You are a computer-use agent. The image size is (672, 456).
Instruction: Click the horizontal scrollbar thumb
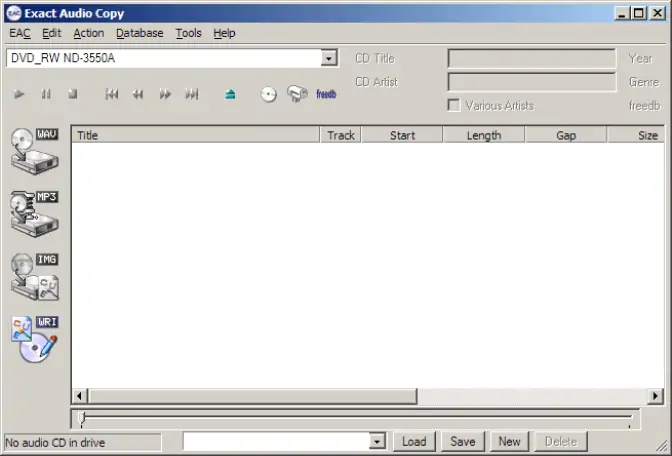tap(253, 396)
